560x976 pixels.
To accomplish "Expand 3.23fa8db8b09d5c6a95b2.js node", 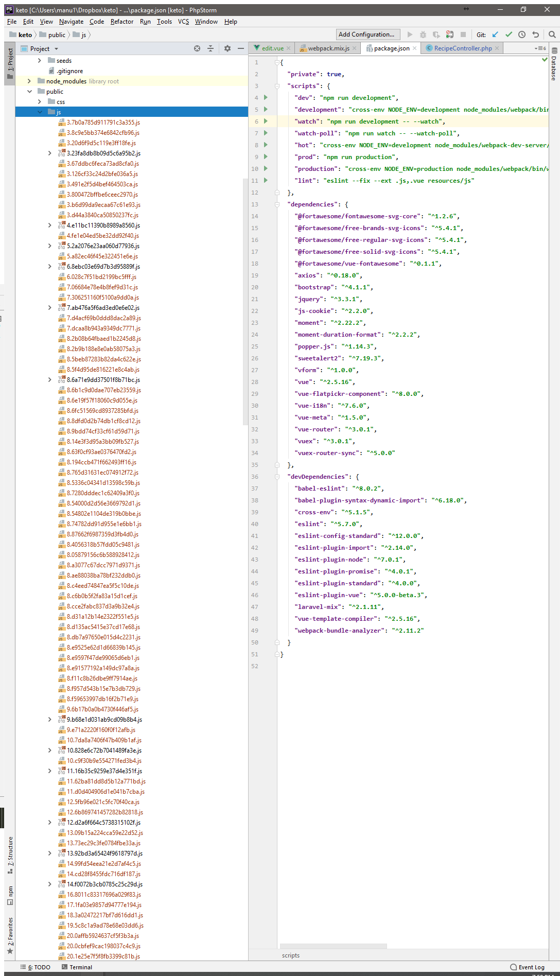I will tap(50, 153).
